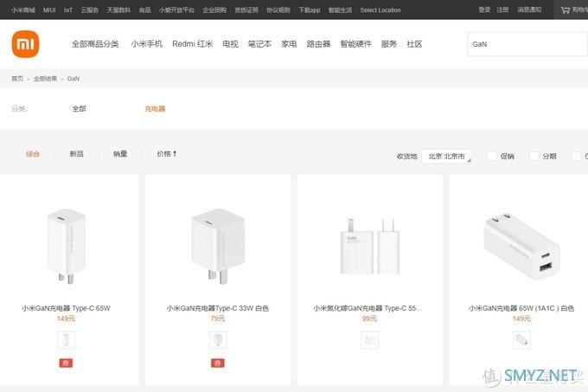588x392 pixels.
Task: Filter category by 充电器
Action: [x=155, y=109]
